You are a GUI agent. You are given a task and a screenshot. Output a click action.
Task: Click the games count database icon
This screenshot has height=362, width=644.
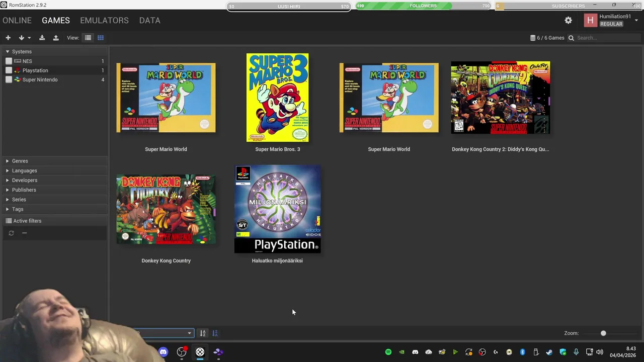(533, 38)
